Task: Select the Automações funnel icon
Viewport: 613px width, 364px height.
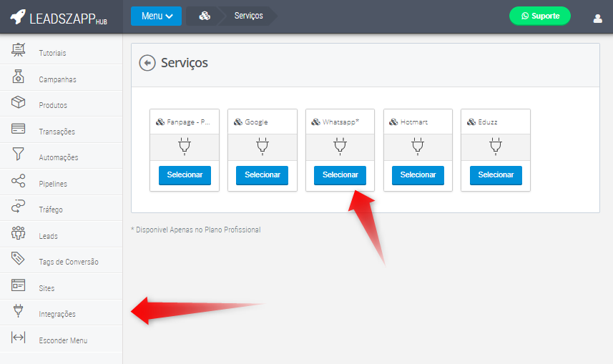Action: (19, 155)
